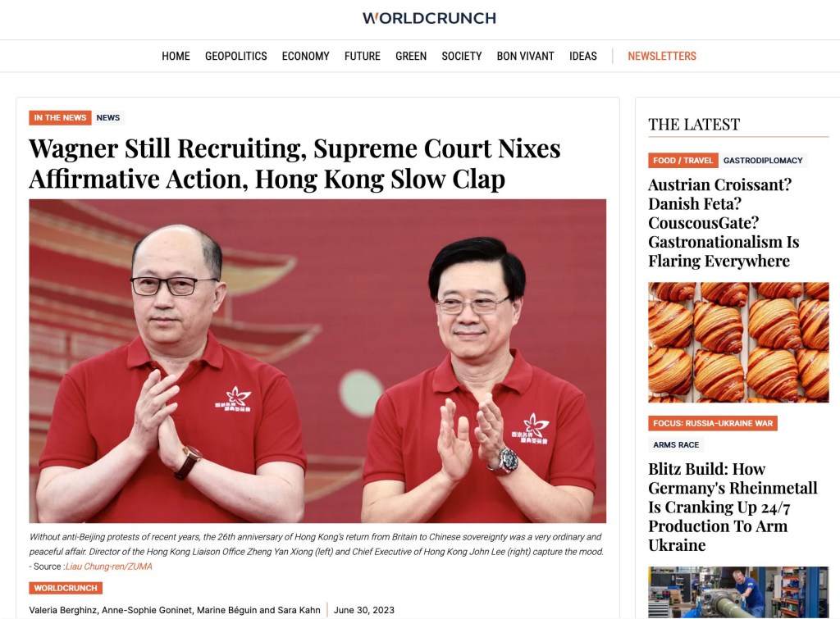840x619 pixels.
Task: Select the Future nav link
Action: point(362,57)
